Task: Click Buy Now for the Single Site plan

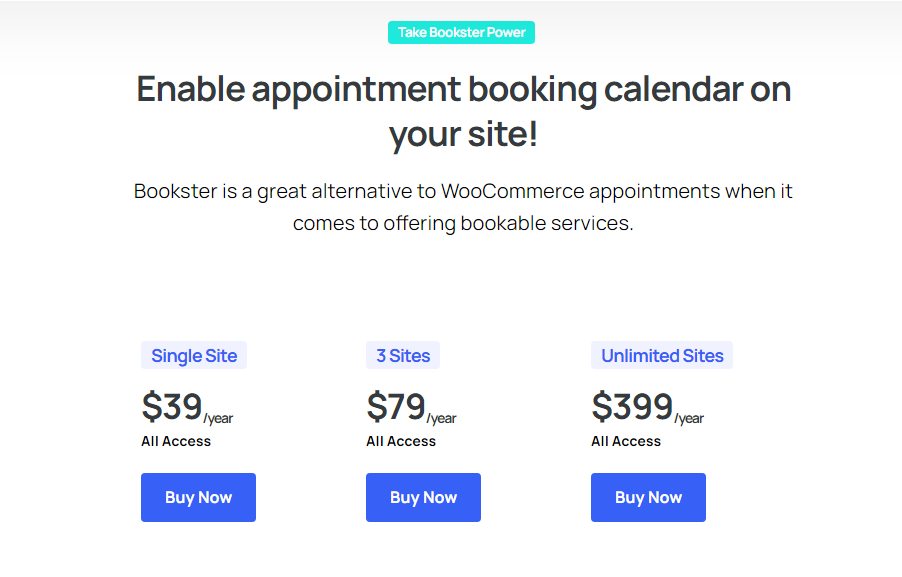Action: coord(198,498)
